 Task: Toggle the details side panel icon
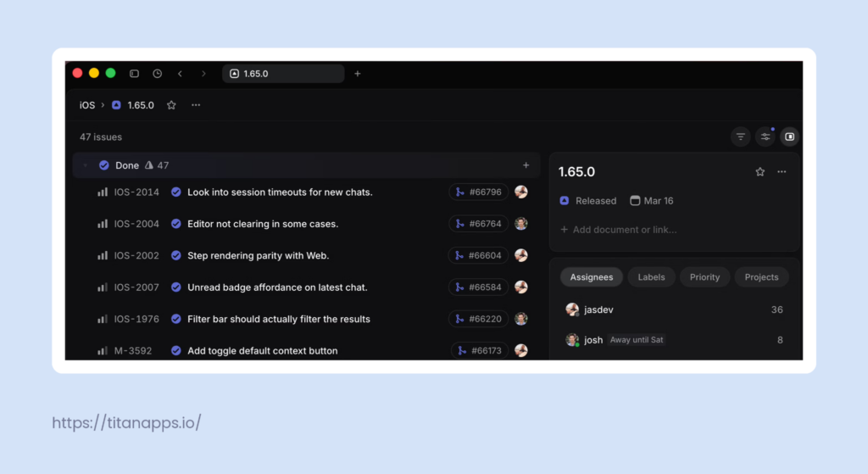pos(789,137)
